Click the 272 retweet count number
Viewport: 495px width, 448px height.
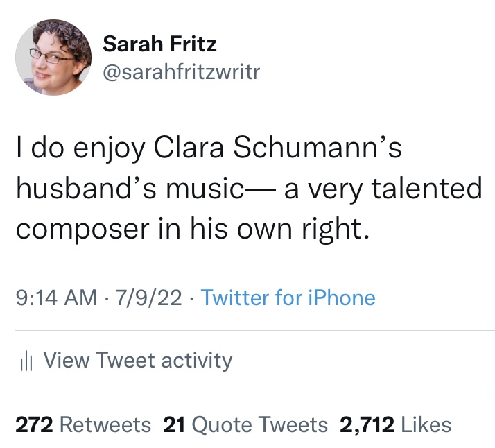click(x=35, y=424)
